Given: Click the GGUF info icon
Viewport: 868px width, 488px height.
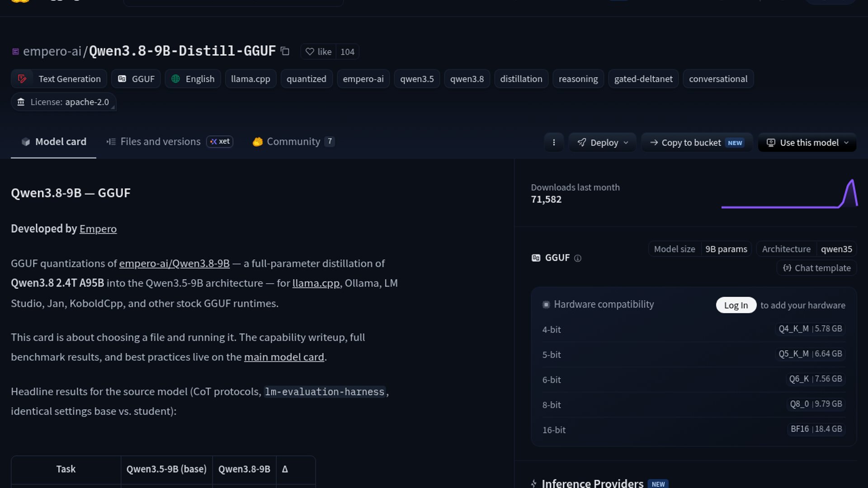Looking at the screenshot, I should pos(578,258).
